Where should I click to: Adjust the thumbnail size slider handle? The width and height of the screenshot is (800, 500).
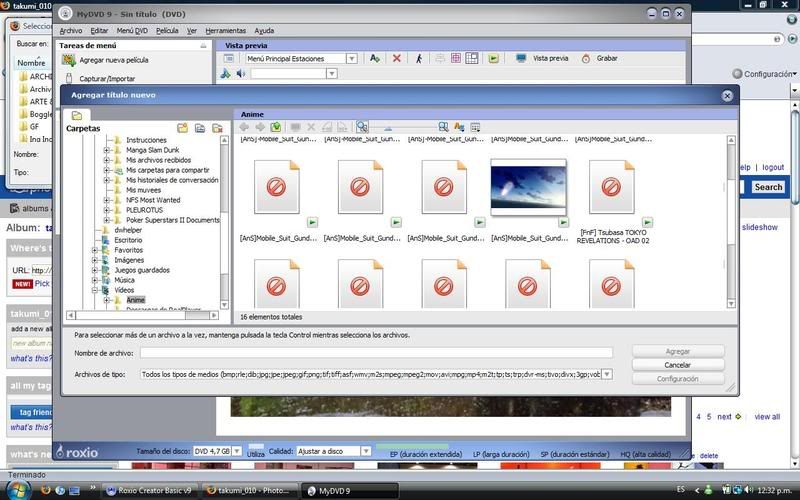click(388, 128)
